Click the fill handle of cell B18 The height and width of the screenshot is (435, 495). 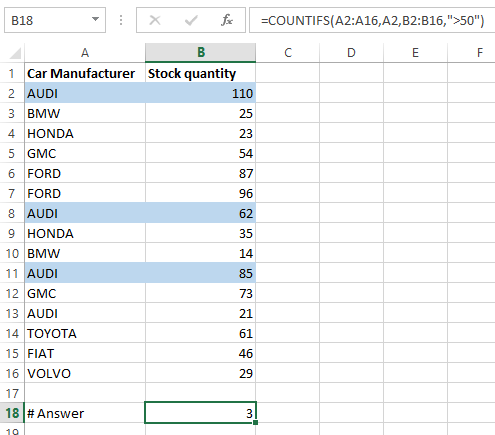point(256,423)
